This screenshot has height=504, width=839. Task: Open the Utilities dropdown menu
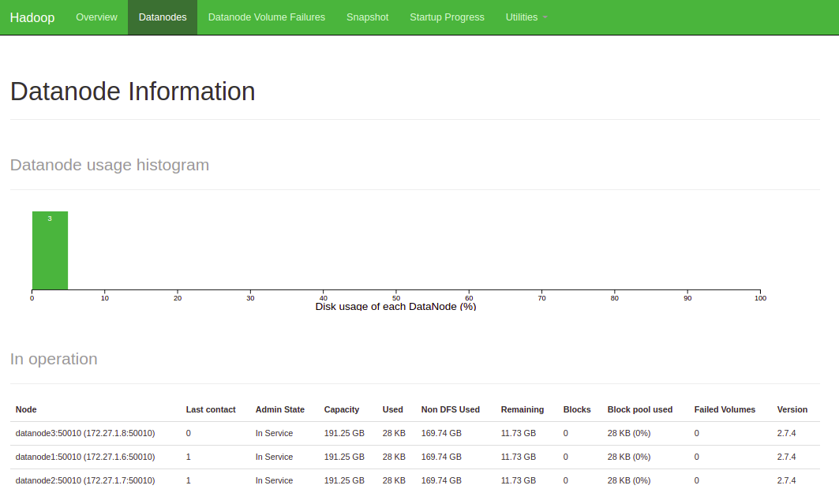[526, 17]
